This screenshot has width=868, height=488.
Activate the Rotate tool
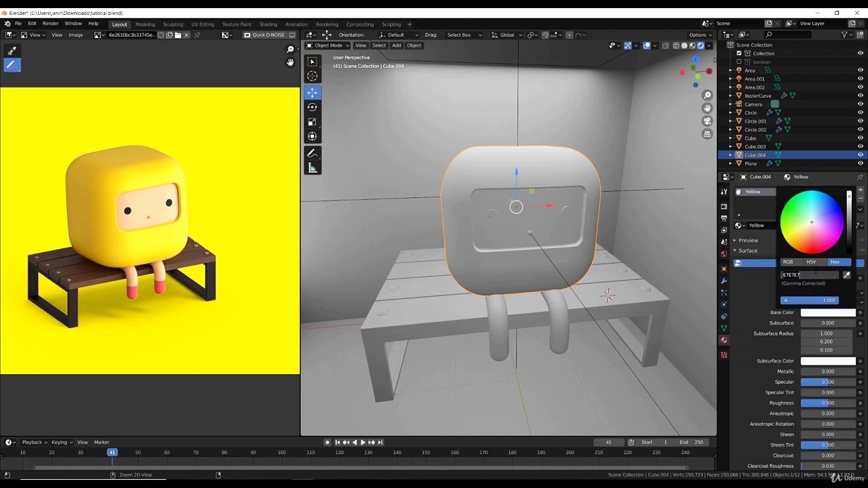(x=312, y=107)
